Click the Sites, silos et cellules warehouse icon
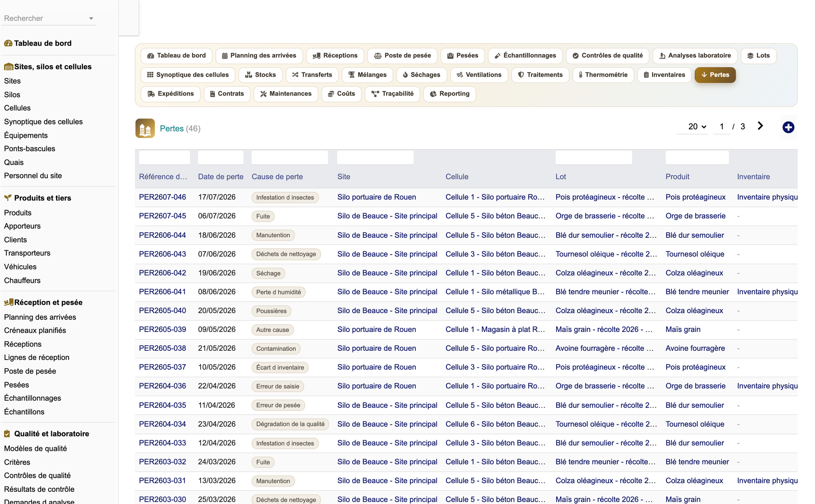The width and height of the screenshot is (815, 504). tap(8, 67)
